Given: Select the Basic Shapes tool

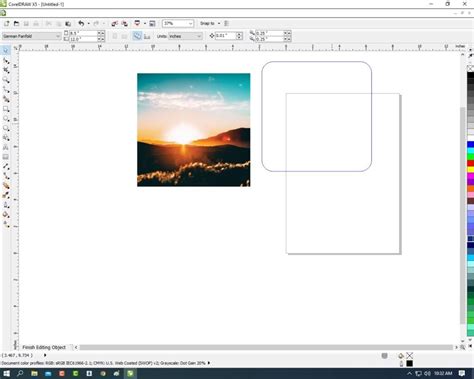Looking at the screenshot, I should point(6,138).
